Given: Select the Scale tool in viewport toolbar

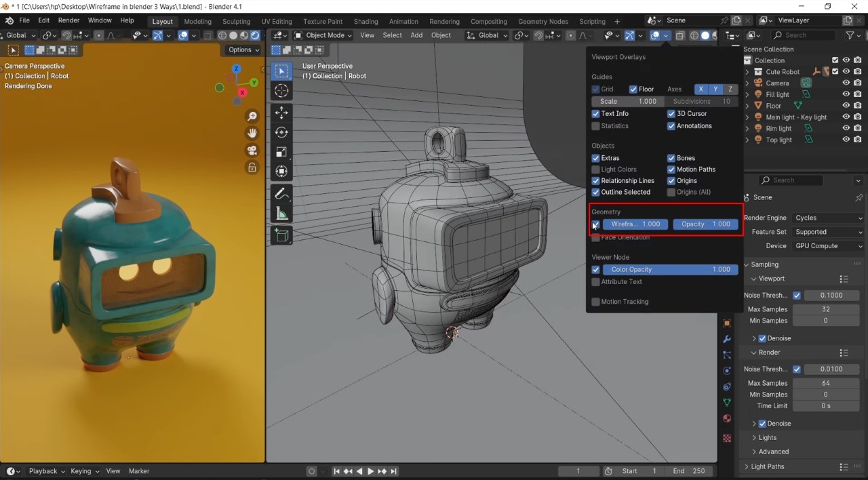Looking at the screenshot, I should pos(281,152).
